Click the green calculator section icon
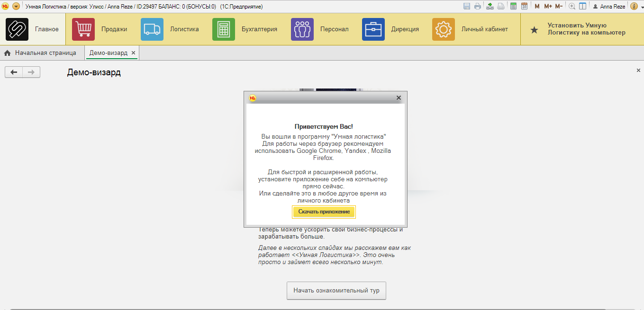Screen dimensions: 644x310 pyautogui.click(x=224, y=29)
